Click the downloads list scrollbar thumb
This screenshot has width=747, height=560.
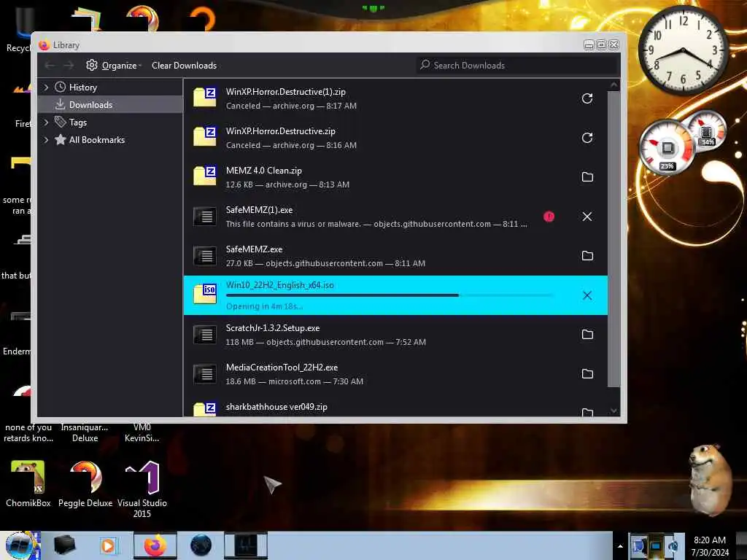coord(614,239)
